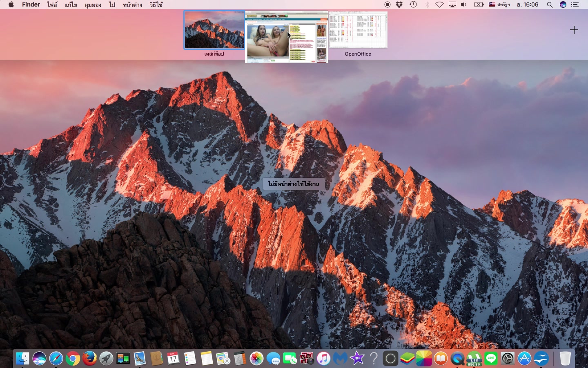This screenshot has height=368, width=588.
Task: Open the Photos app in the dock
Action: coord(257,359)
